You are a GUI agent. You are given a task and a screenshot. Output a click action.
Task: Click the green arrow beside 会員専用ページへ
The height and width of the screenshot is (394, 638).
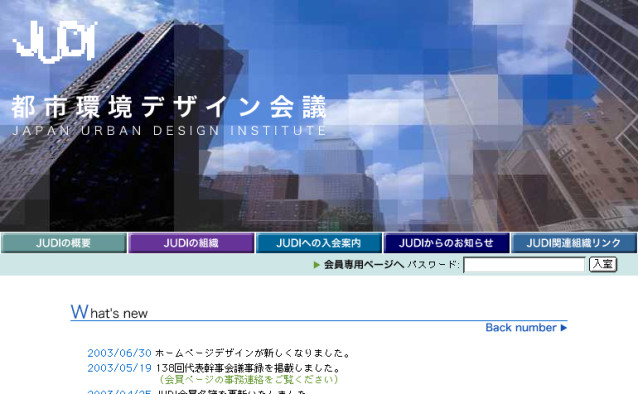(317, 265)
